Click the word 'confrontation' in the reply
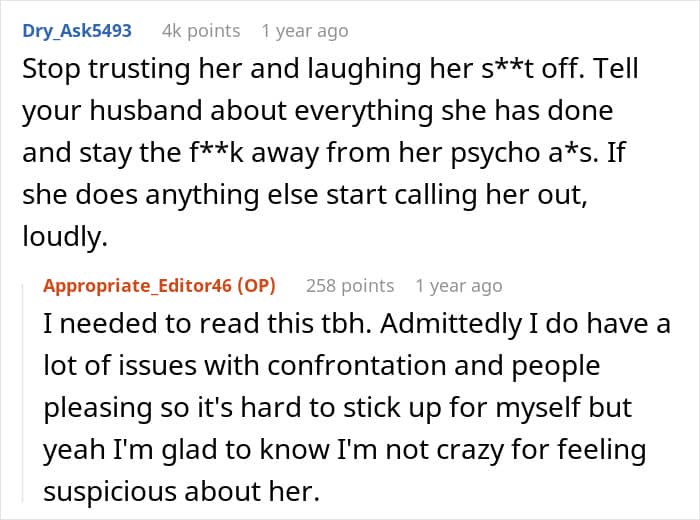The height and width of the screenshot is (520, 700). click(x=357, y=365)
